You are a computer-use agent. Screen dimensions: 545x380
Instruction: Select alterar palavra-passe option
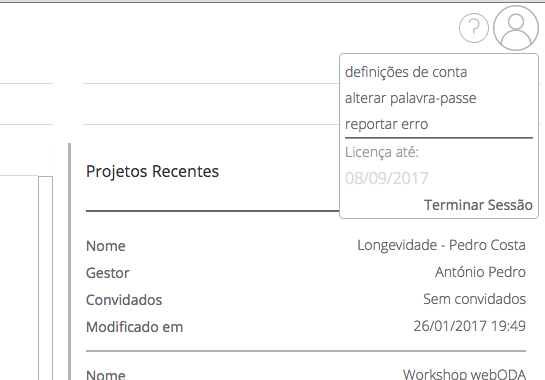[410, 98]
